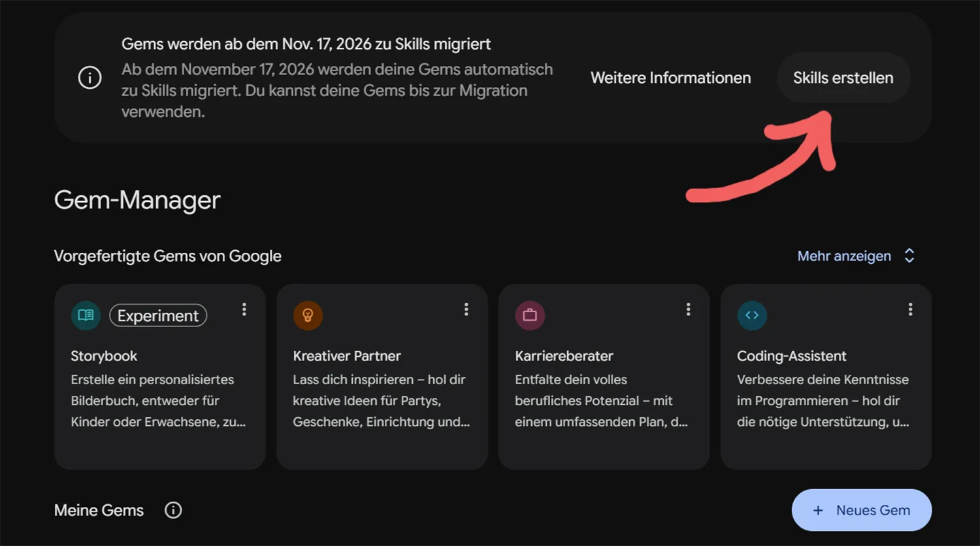Viewport: 980px width, 546px height.
Task: Open Coding-Assistent three-dot menu
Action: tap(910, 310)
